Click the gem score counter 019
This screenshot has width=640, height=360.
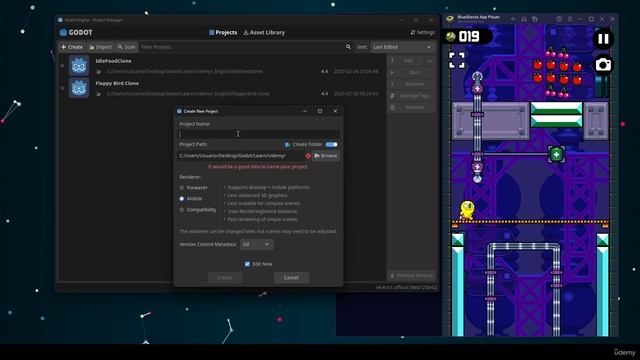(x=469, y=37)
